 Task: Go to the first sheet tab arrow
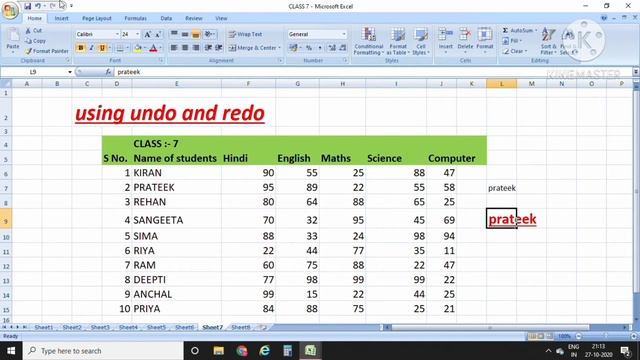pyautogui.click(x=4, y=327)
